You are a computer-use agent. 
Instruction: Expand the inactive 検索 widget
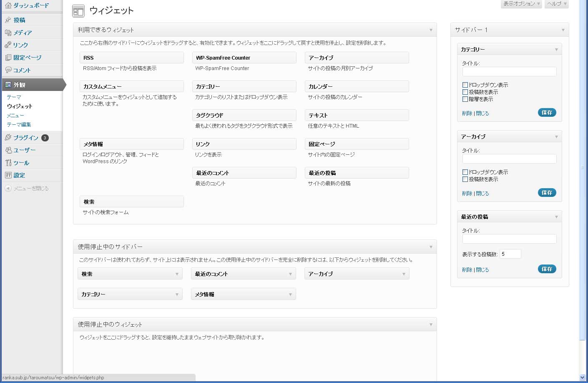(177, 274)
